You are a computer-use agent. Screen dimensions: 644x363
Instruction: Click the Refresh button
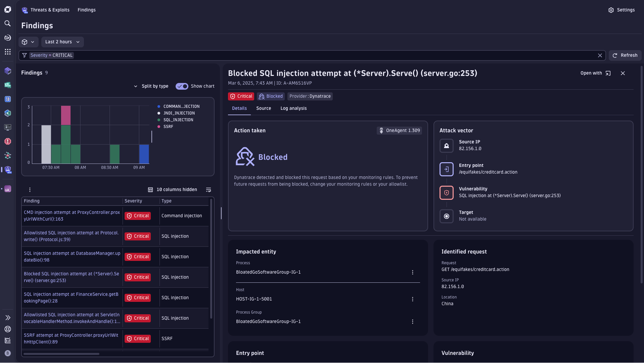[625, 56]
